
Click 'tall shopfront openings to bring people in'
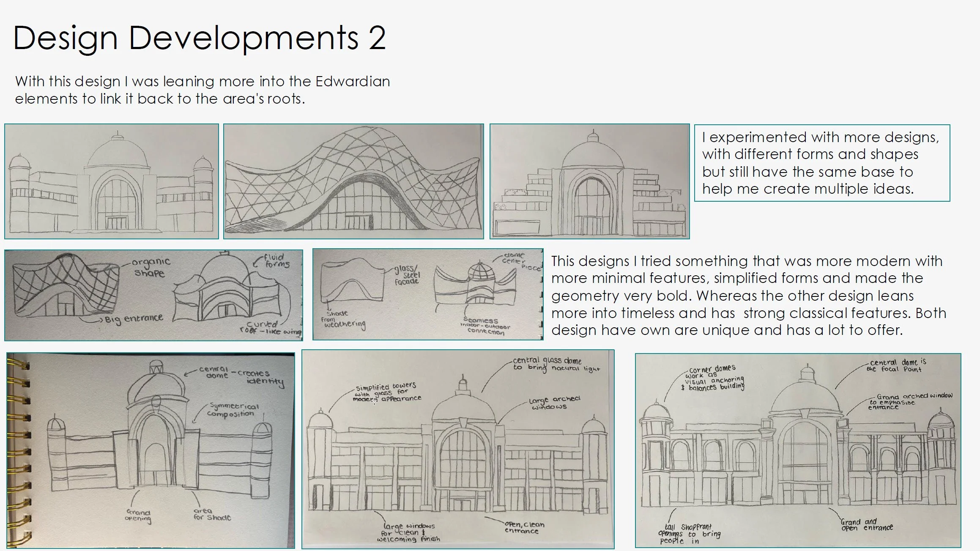(x=689, y=534)
